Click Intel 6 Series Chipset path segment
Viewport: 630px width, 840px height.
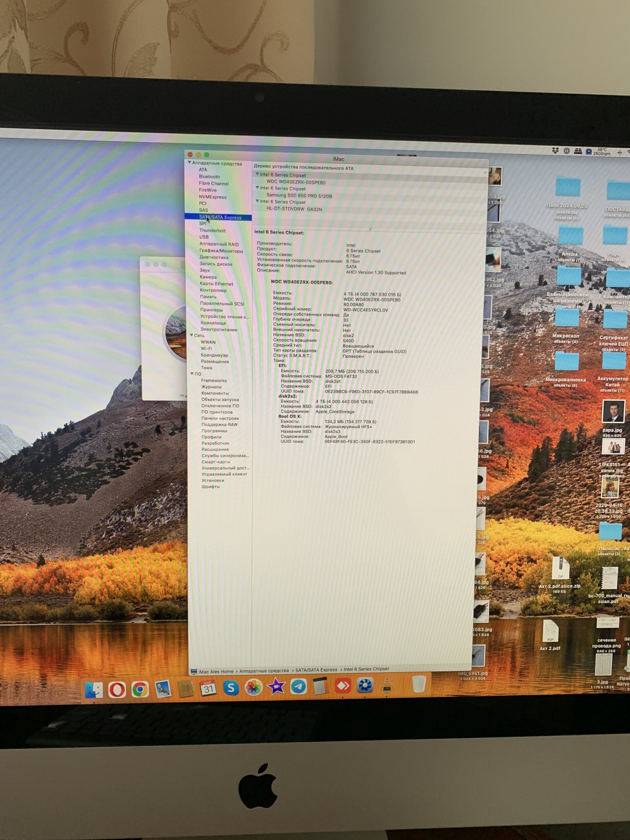pyautogui.click(x=366, y=669)
